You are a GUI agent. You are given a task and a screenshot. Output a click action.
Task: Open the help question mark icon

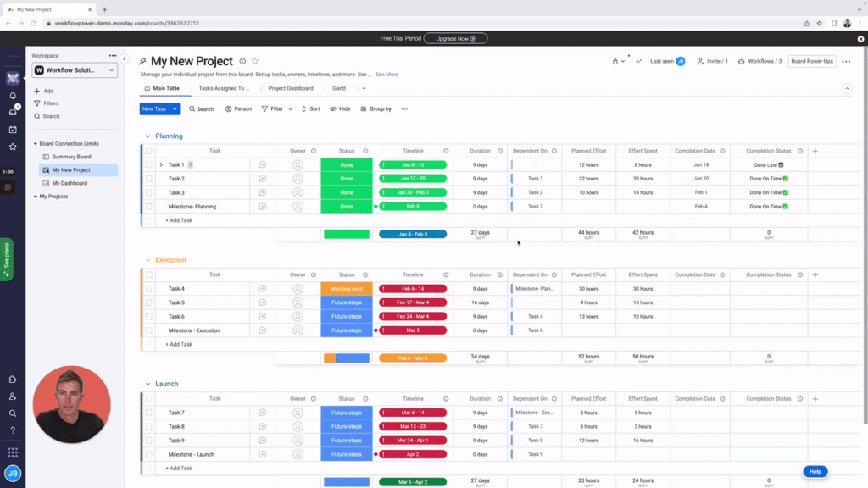(13, 430)
